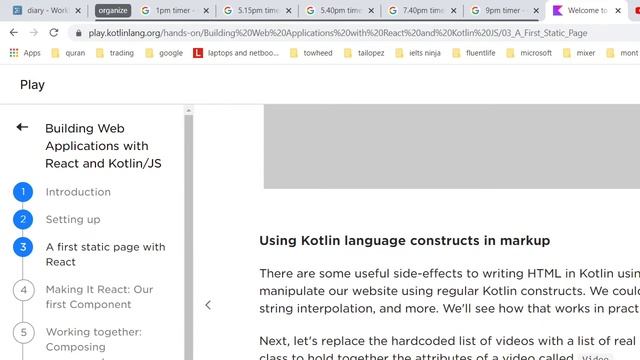Close the 1pm timer tab
The height and width of the screenshot is (360, 640).
(206, 11)
